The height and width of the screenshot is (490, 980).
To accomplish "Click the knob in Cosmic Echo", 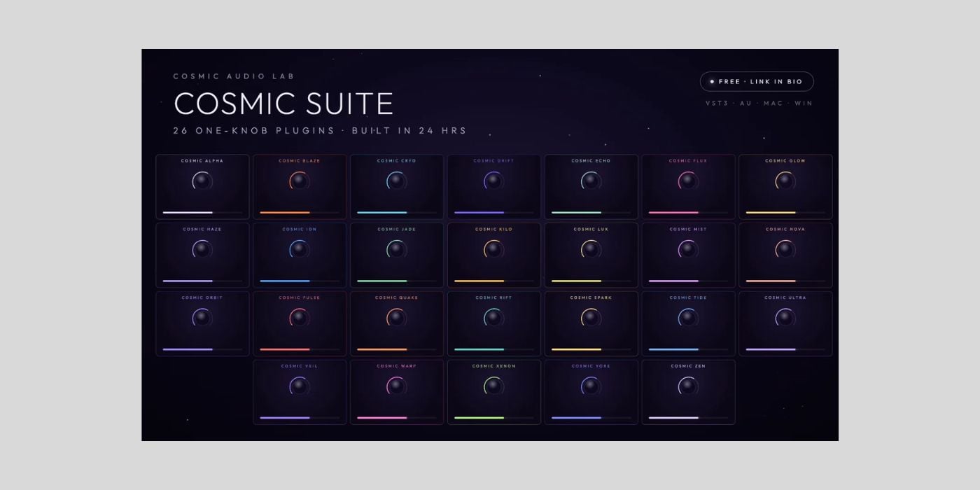I will point(591,181).
